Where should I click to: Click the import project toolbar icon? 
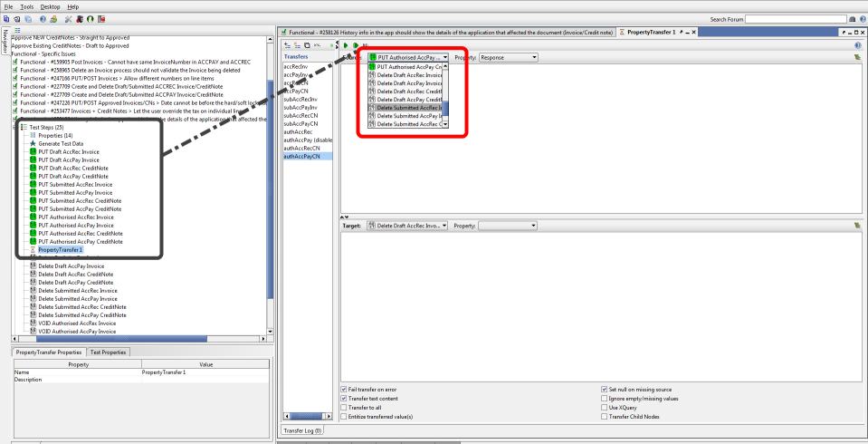pyautogui.click(x=16, y=19)
